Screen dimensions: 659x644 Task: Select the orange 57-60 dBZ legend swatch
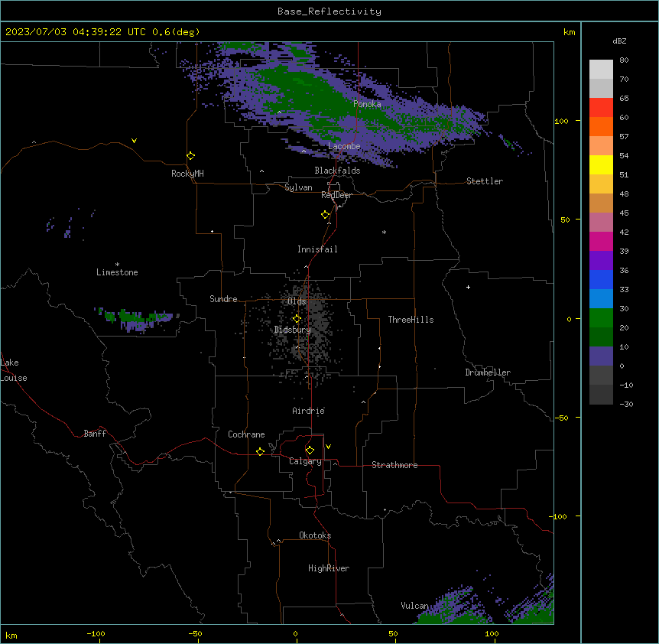601,126
